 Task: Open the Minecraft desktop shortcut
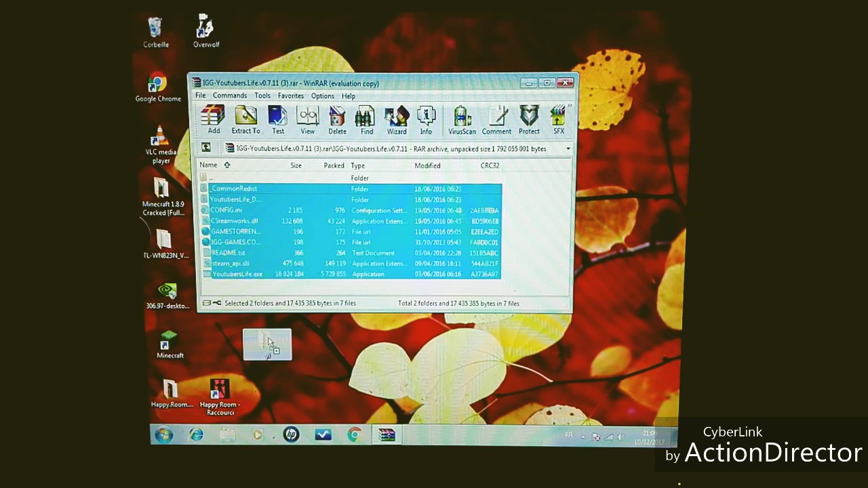(x=170, y=344)
